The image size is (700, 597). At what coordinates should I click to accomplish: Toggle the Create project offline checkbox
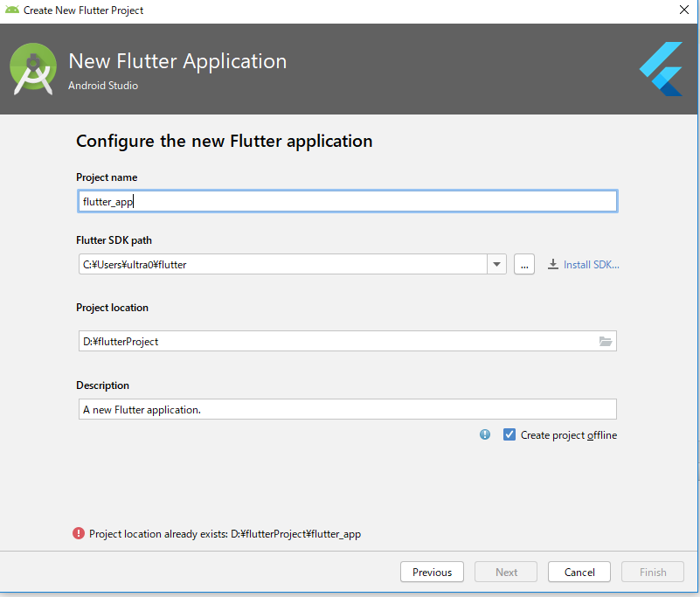tap(509, 434)
